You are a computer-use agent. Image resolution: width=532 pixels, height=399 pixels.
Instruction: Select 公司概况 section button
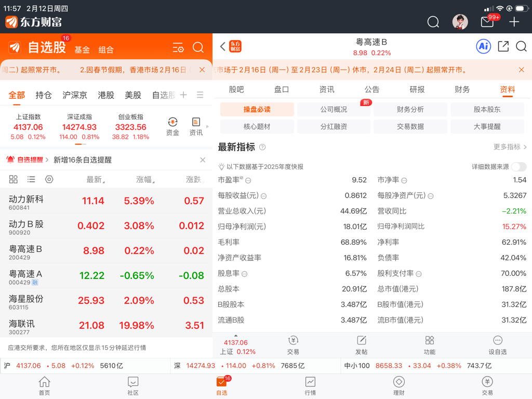(x=334, y=109)
